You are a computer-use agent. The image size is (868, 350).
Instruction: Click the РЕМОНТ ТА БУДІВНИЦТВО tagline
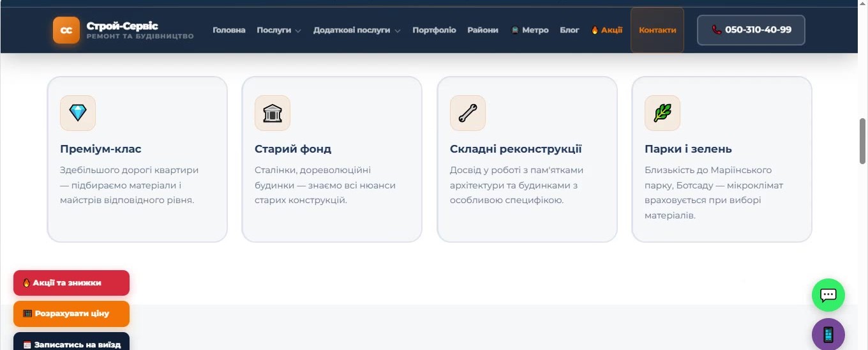140,36
